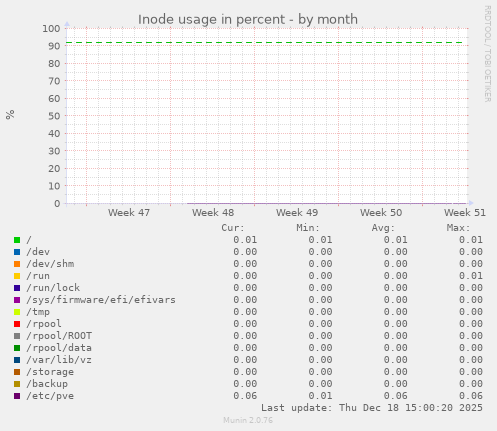Click the Munin 2.0.76 version text
The height and width of the screenshot is (431, 497).
tap(248, 420)
